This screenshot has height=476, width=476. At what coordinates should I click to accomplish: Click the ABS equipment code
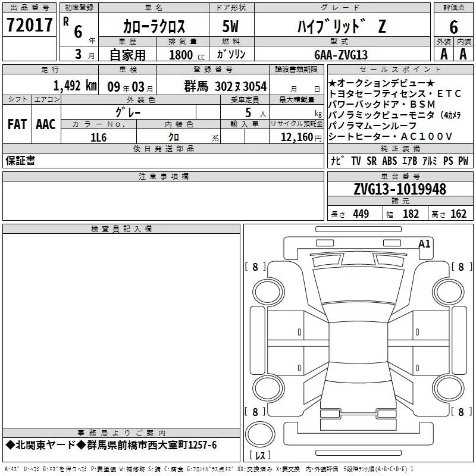click(390, 161)
